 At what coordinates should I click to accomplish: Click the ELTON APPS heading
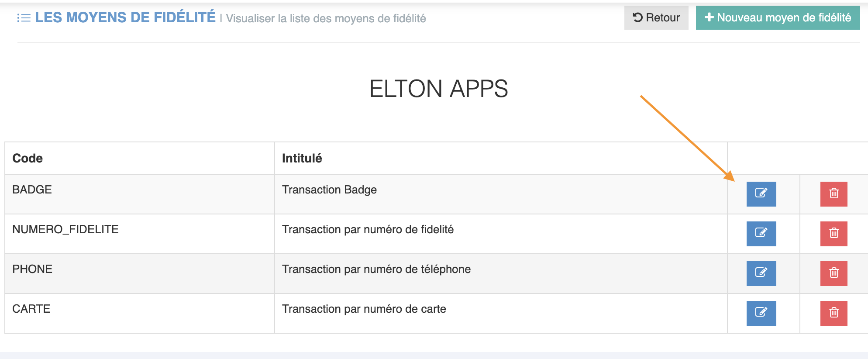pos(438,89)
